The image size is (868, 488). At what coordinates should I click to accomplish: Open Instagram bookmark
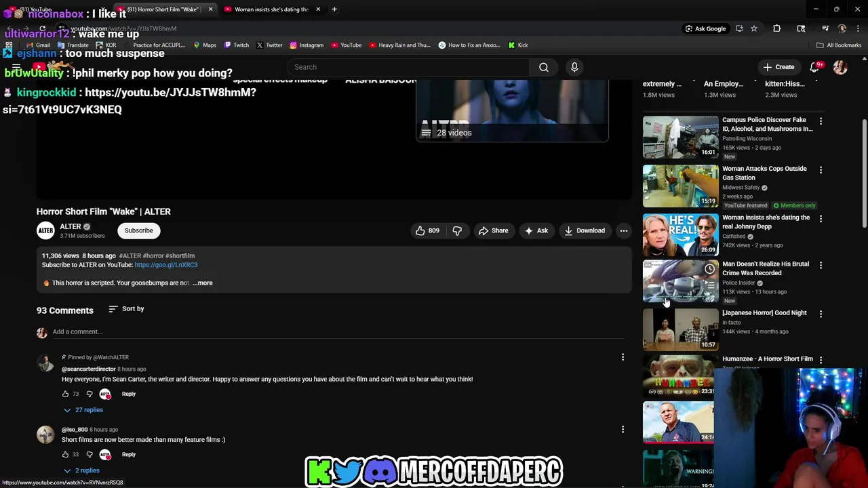307,45
